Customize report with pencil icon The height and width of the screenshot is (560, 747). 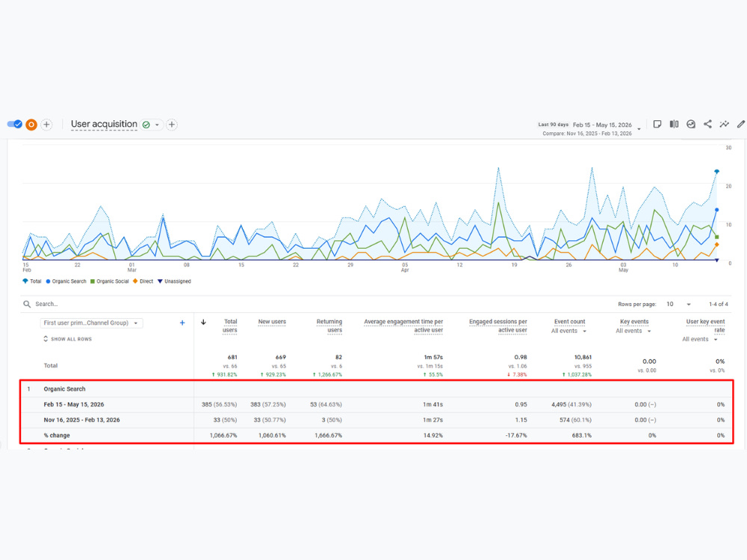[x=741, y=124]
